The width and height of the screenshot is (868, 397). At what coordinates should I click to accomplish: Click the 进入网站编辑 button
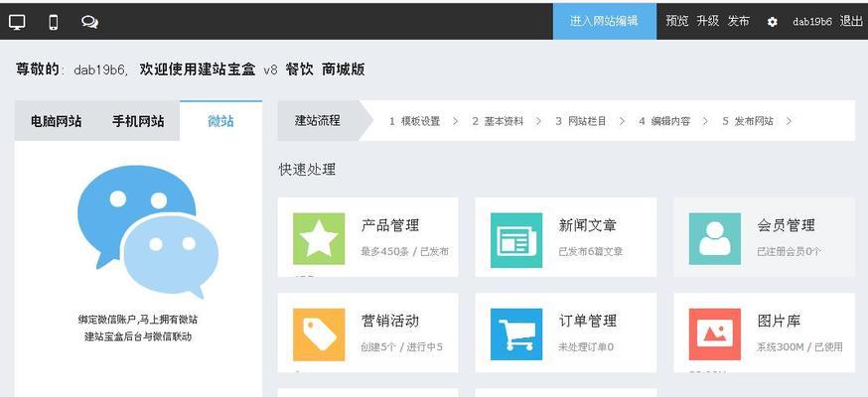tap(605, 21)
